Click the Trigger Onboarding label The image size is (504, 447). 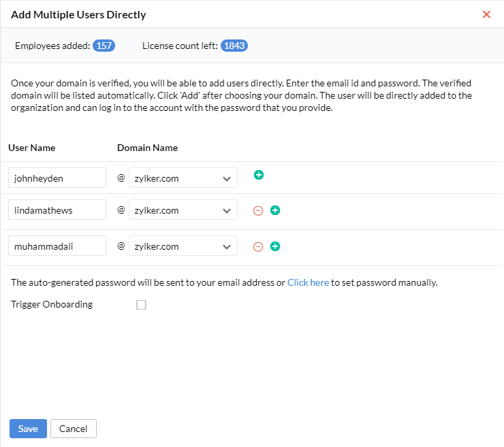(52, 305)
